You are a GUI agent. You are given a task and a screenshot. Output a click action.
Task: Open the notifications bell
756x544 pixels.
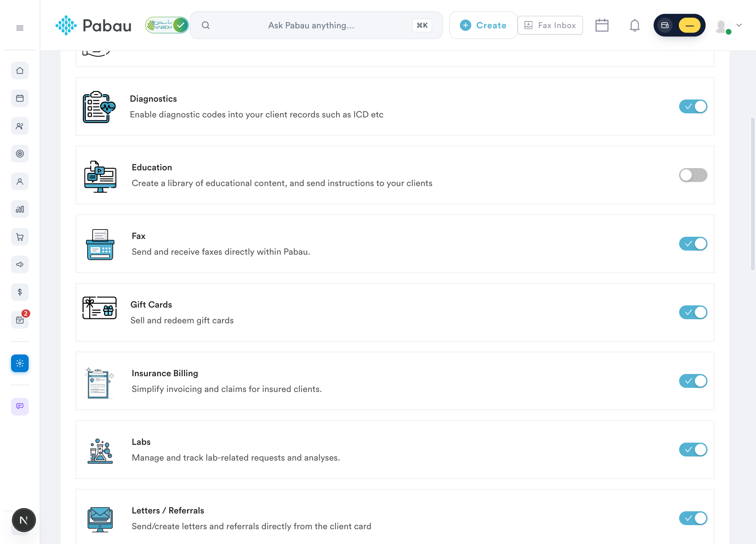click(634, 25)
